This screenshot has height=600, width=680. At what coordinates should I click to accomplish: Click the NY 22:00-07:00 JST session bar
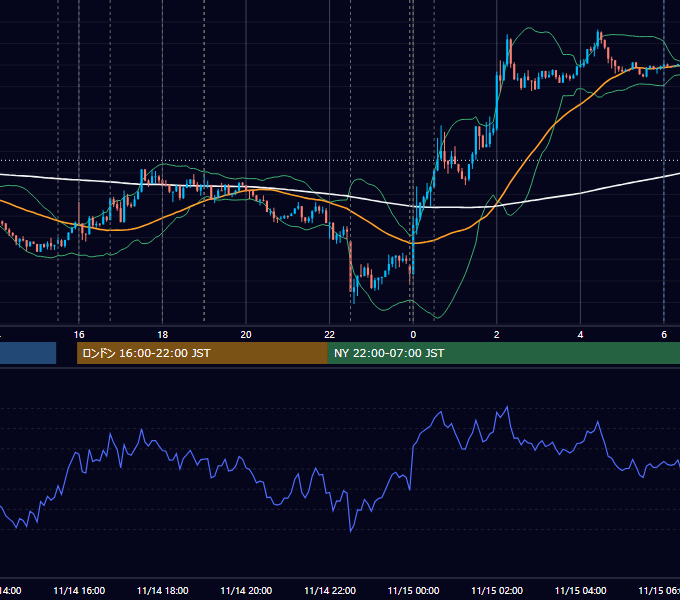[503, 353]
